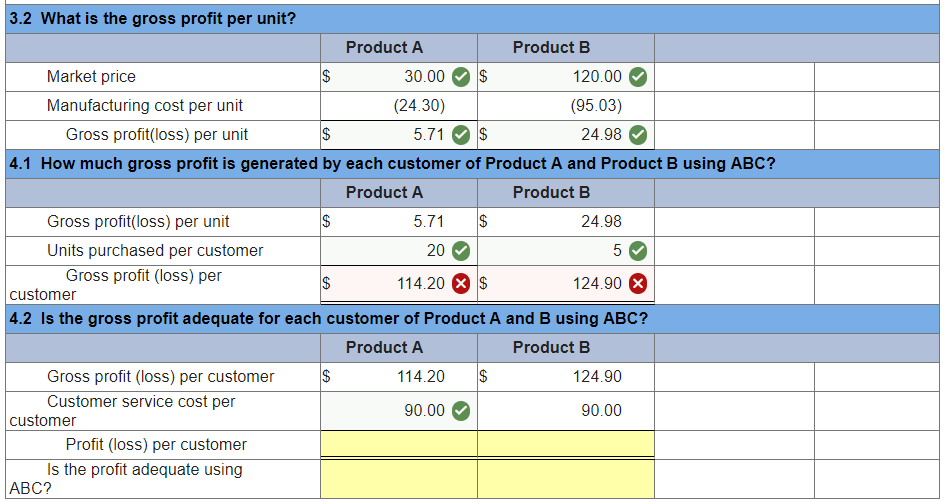Select Product B gross profit per unit field in section 3.2
Image resolution: width=944 pixels, height=502 pixels.
[566, 135]
